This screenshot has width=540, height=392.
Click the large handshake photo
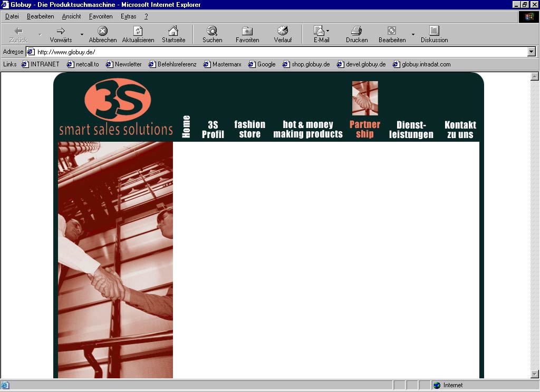tap(115, 260)
